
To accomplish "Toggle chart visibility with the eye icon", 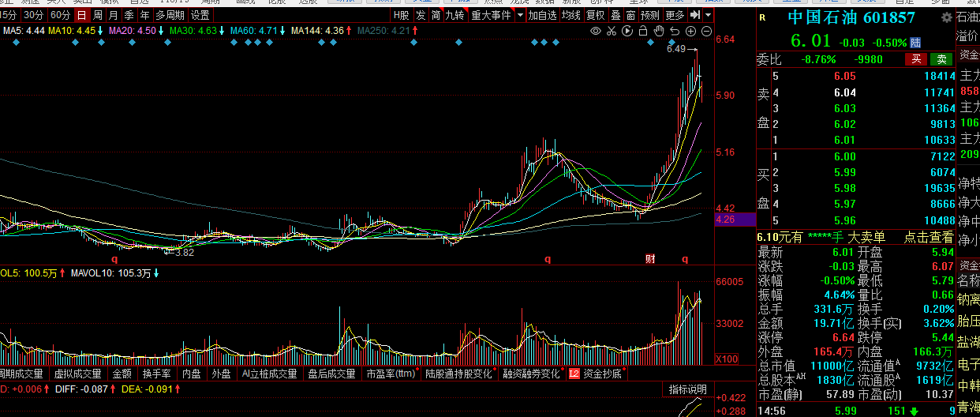I will (x=597, y=31).
